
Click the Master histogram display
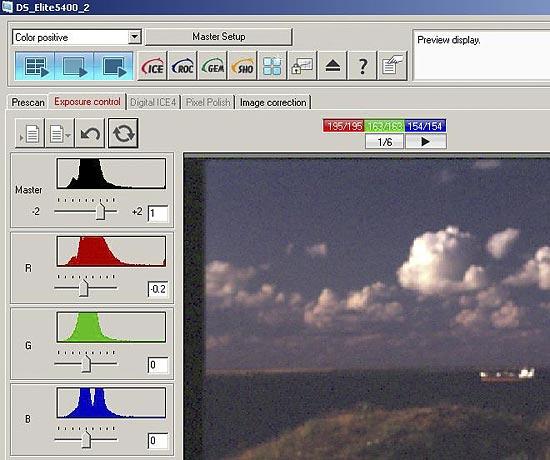111,173
